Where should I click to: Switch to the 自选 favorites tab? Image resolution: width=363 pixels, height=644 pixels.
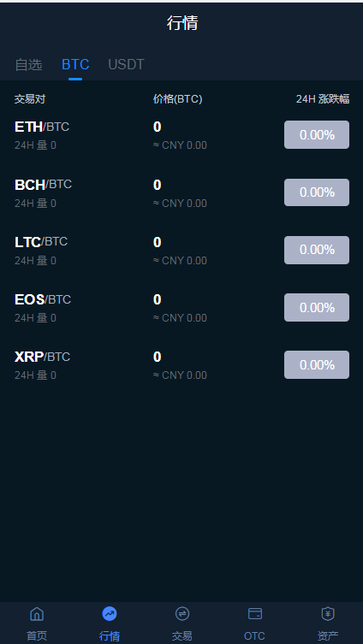tap(28, 64)
